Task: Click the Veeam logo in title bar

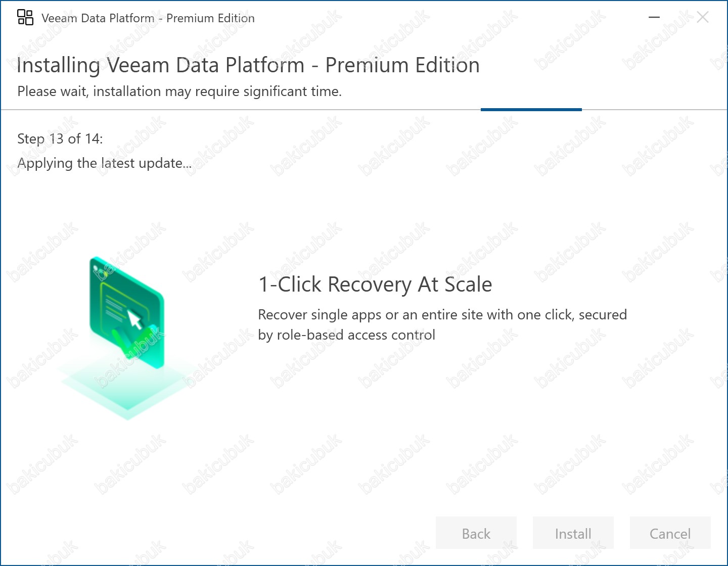Action: [x=25, y=18]
